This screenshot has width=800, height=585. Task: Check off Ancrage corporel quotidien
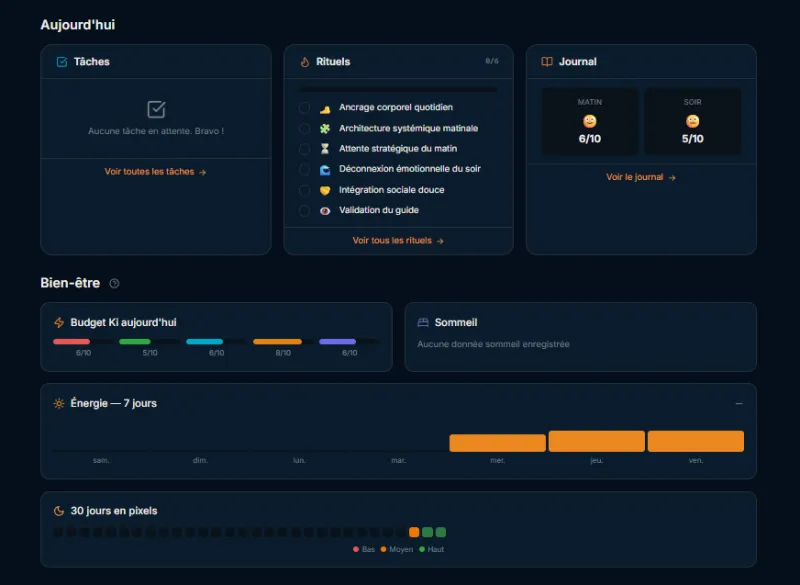304,108
